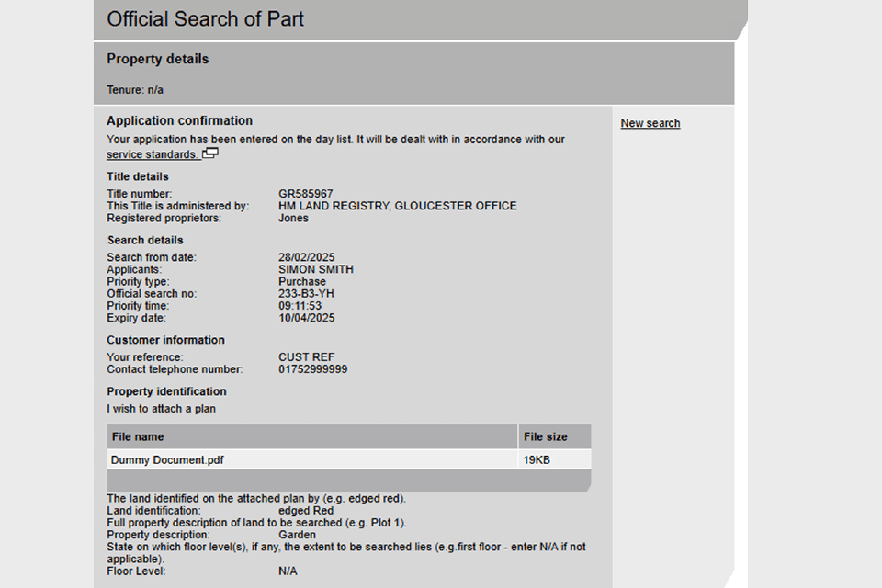Click the new-window icon beside service standards
882x588 pixels.
tap(210, 153)
